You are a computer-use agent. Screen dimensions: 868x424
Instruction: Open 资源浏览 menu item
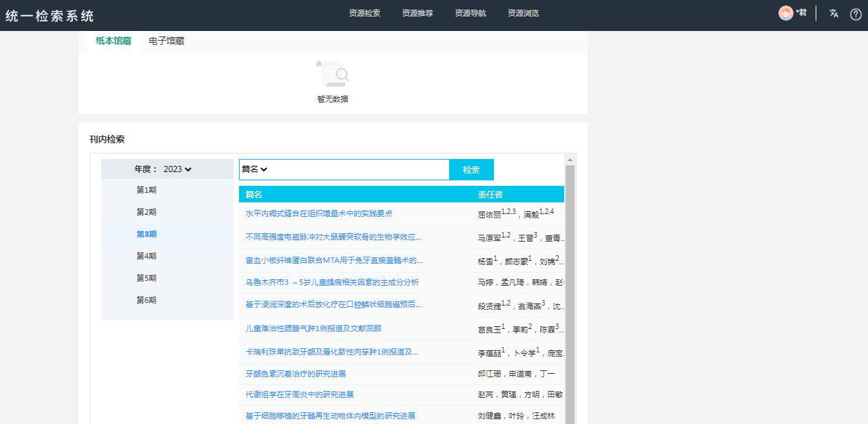(x=523, y=13)
